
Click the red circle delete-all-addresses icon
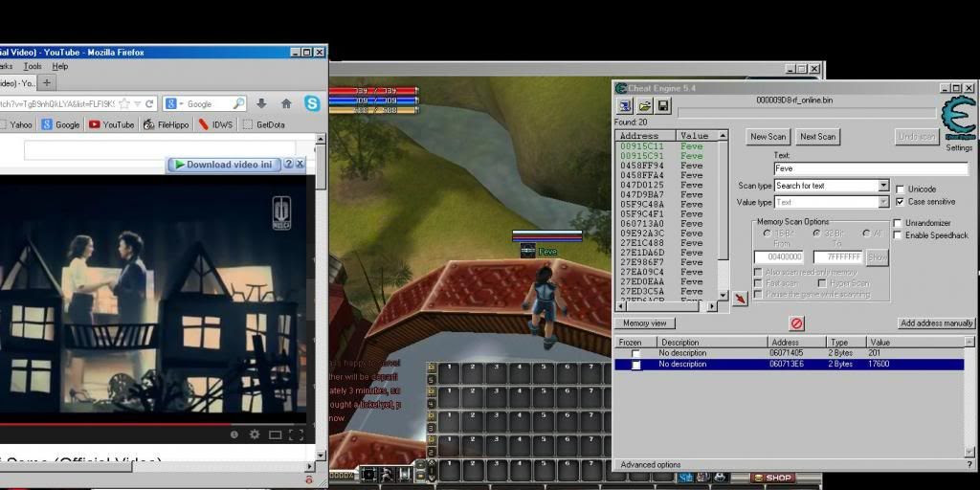pyautogui.click(x=797, y=323)
